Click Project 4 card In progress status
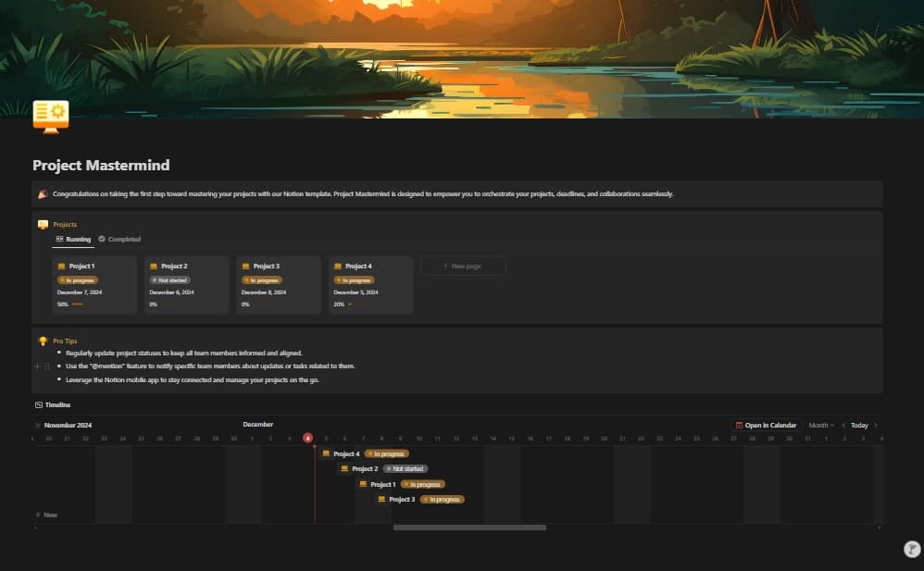This screenshot has width=924, height=571. click(355, 280)
